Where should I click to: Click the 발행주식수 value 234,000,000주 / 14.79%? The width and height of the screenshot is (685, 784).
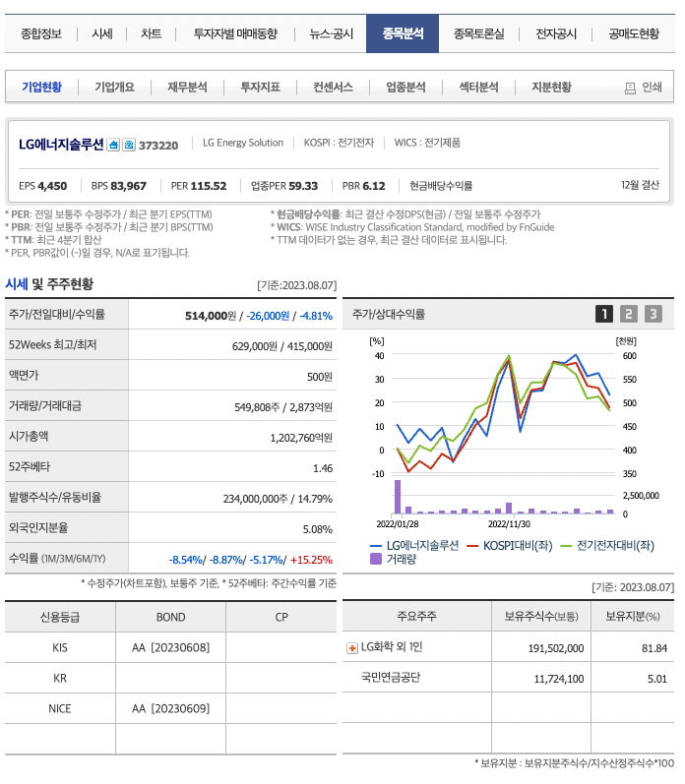[278, 499]
